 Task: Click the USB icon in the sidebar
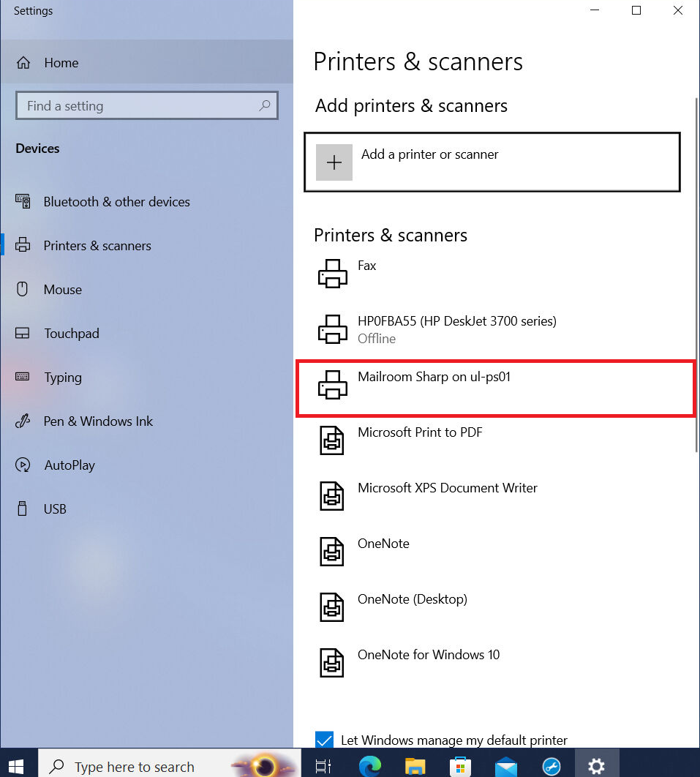22,508
